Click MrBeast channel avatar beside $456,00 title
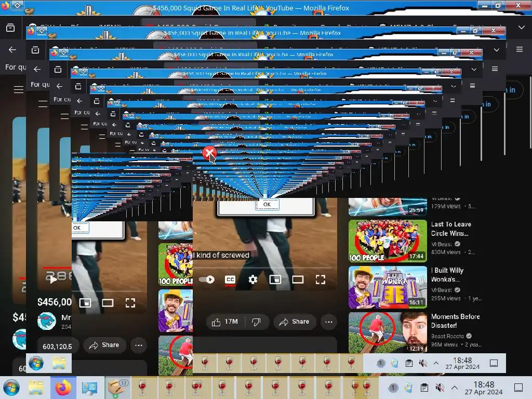532x399 pixels. click(46, 321)
